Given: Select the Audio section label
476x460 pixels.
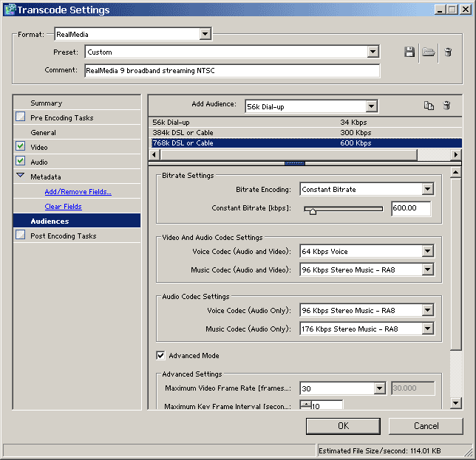Looking at the screenshot, I should pyautogui.click(x=39, y=162).
